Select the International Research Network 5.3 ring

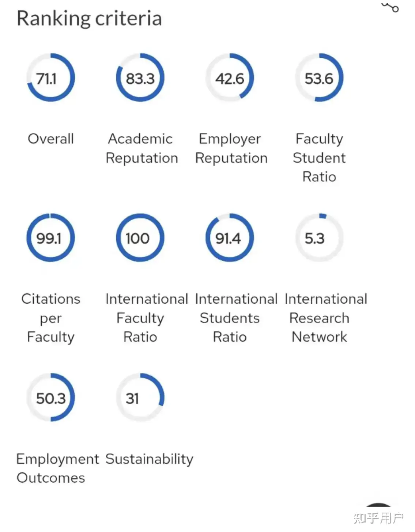tap(319, 238)
